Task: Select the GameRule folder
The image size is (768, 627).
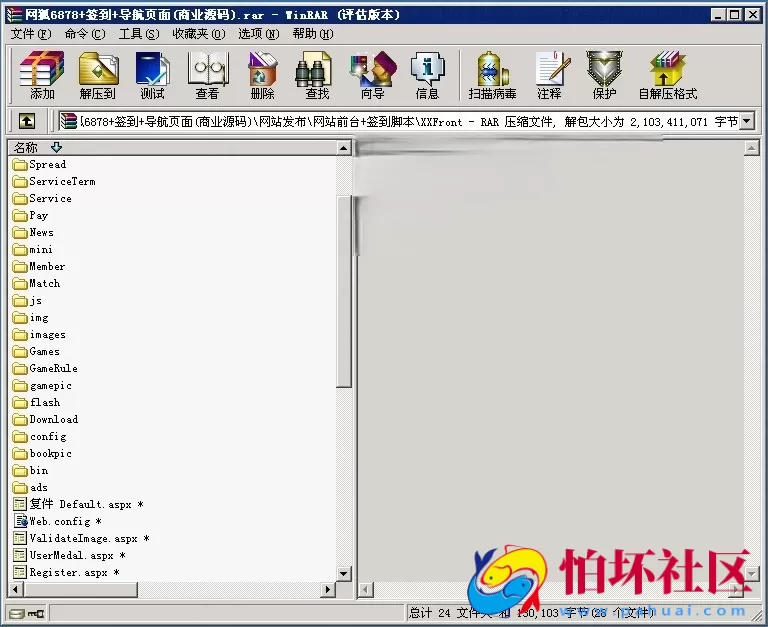Action: (x=45, y=369)
